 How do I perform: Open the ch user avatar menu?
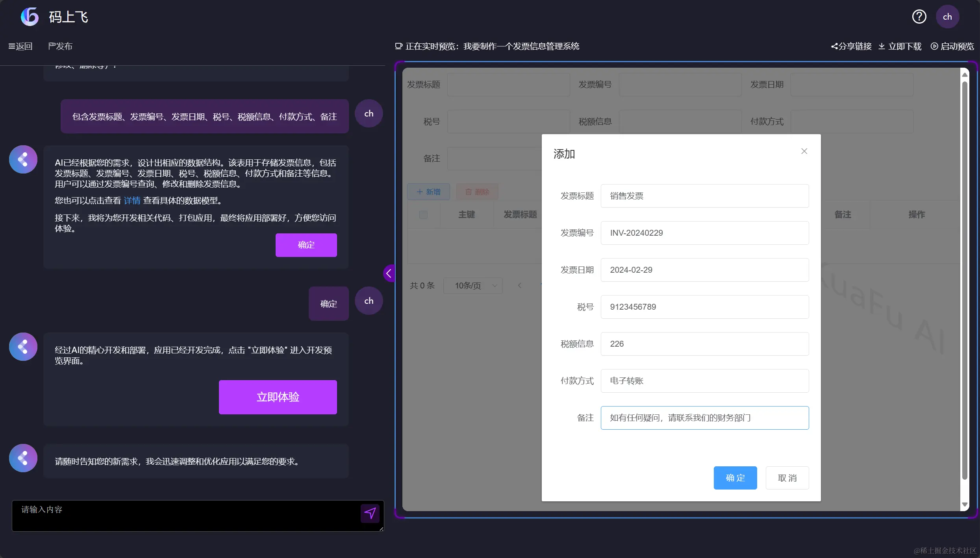(947, 17)
